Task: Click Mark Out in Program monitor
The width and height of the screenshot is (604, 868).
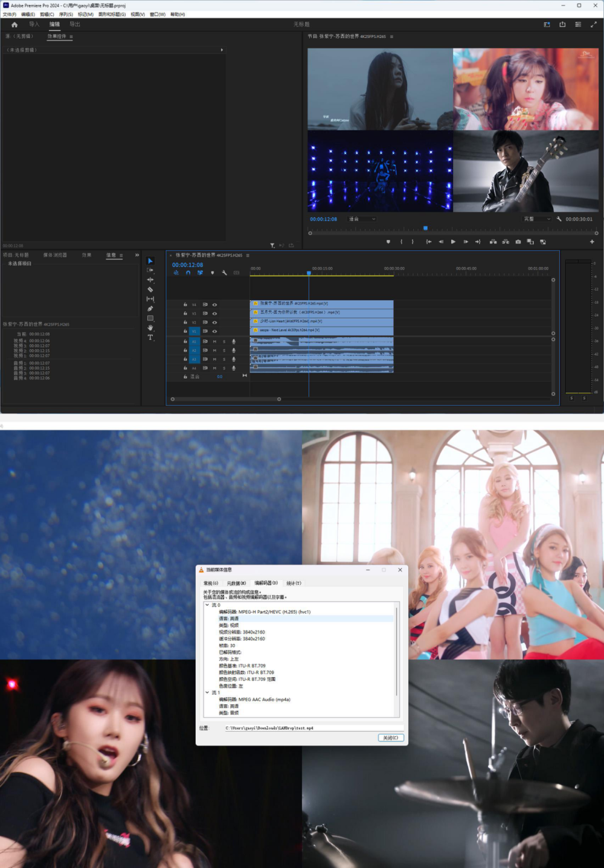Action: [x=413, y=242]
